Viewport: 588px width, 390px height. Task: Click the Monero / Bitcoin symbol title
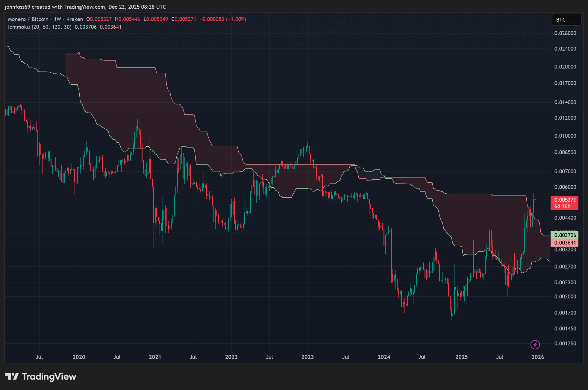(x=28, y=19)
